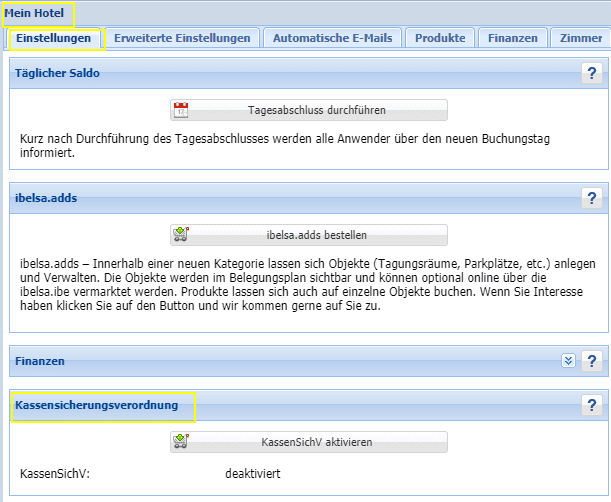Open the Finanzen tab

[513, 38]
